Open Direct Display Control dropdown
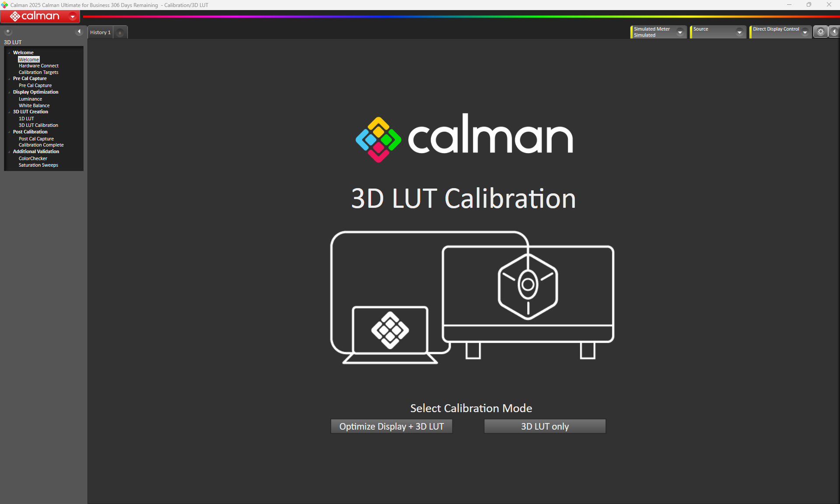 805,32
